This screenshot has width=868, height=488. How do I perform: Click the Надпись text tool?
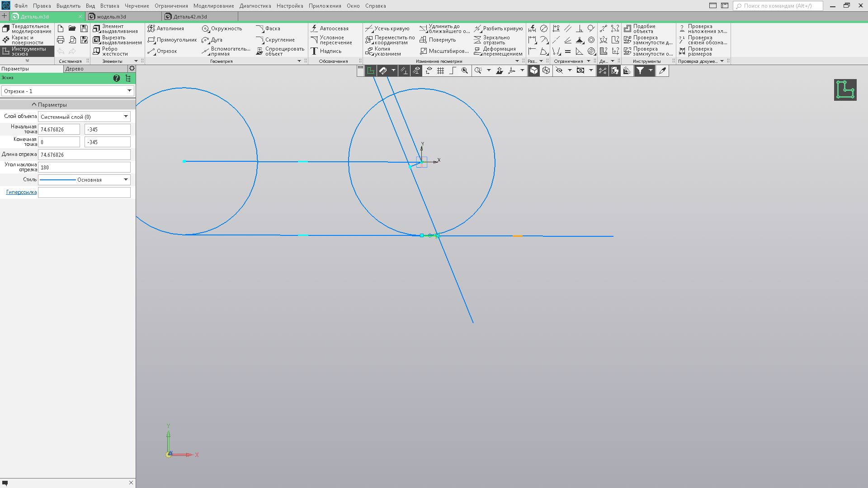(326, 51)
